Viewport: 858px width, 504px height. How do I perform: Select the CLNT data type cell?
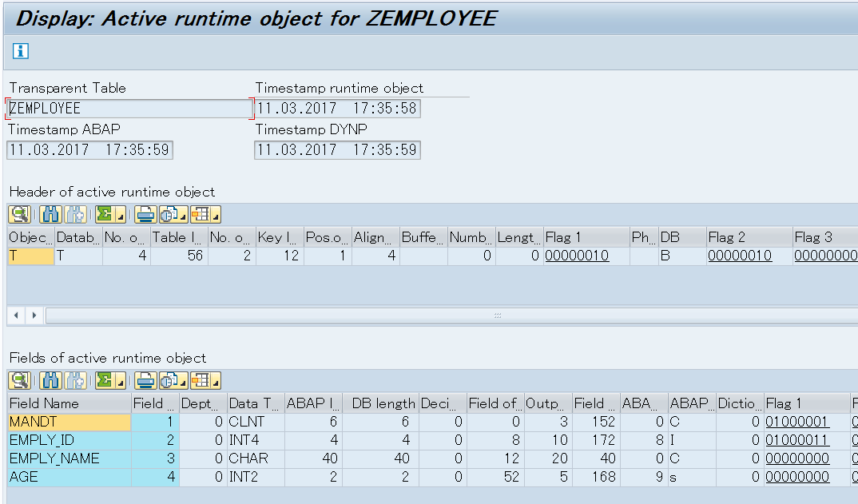coord(256,422)
